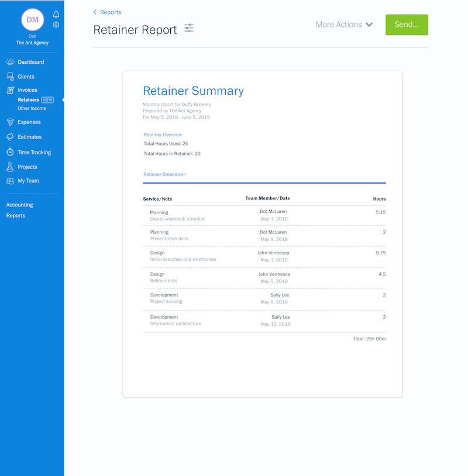This screenshot has width=468, height=476.
Task: Click Total Hours Used: 25 text
Action: [166, 144]
